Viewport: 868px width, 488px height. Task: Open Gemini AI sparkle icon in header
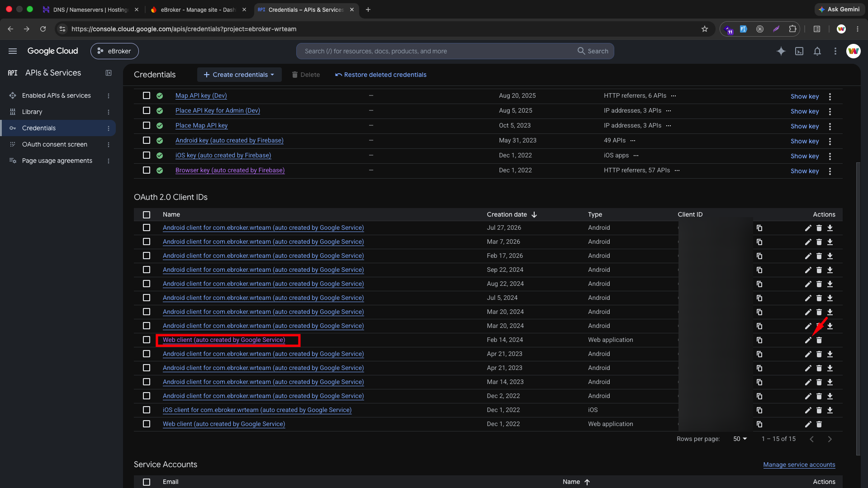[781, 51]
